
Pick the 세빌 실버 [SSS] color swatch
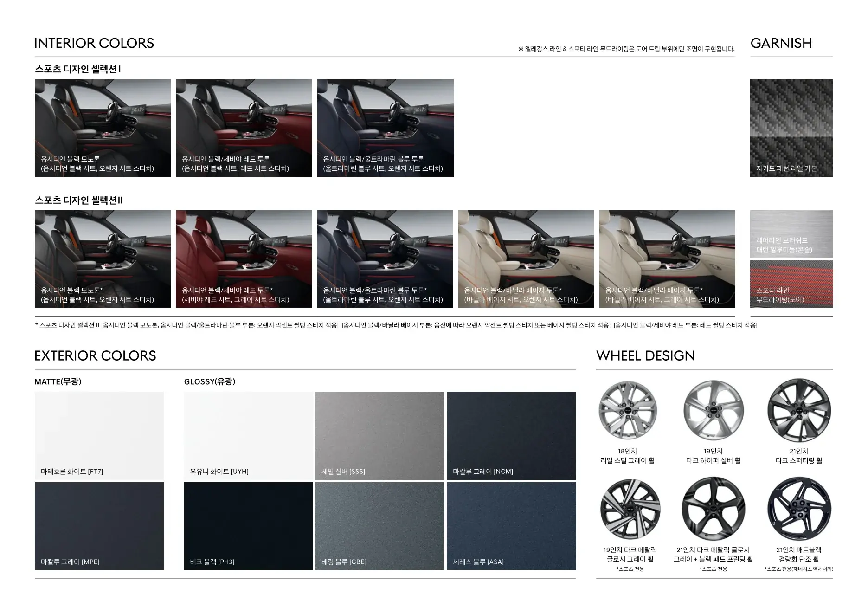(380, 435)
